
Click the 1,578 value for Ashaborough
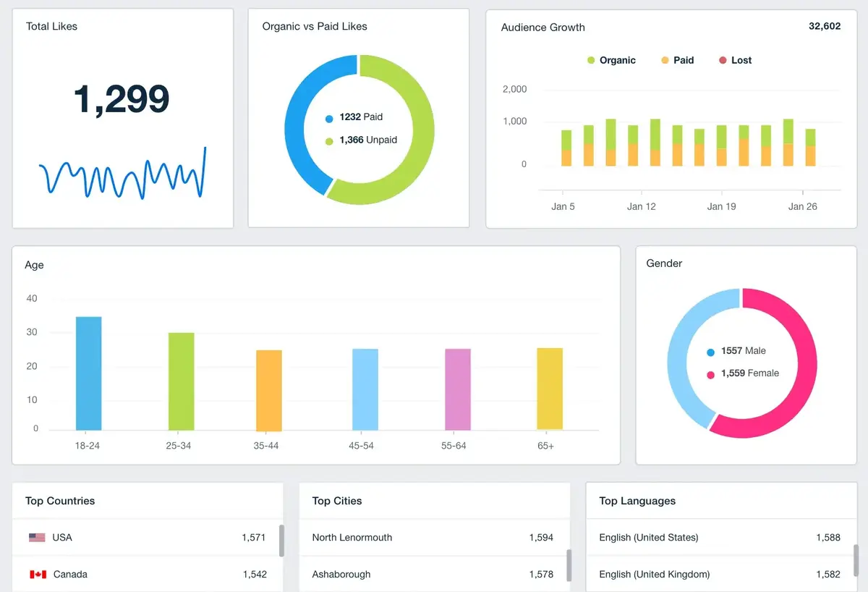(541, 575)
